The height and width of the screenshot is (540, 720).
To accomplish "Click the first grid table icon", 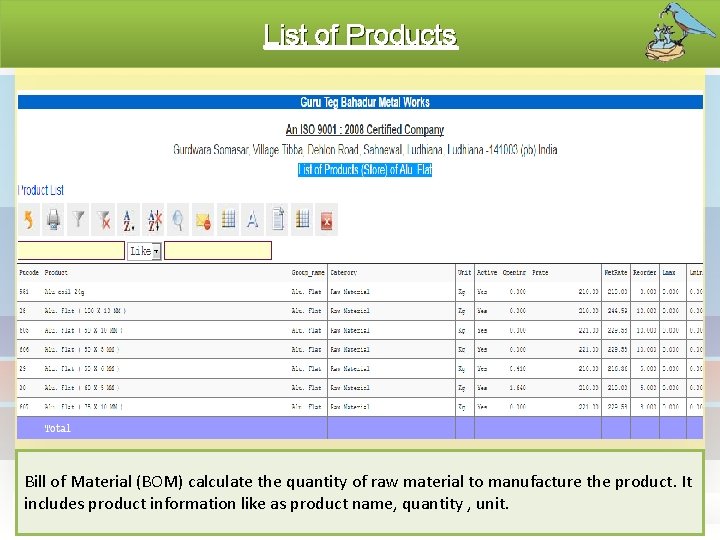I will (228, 219).
